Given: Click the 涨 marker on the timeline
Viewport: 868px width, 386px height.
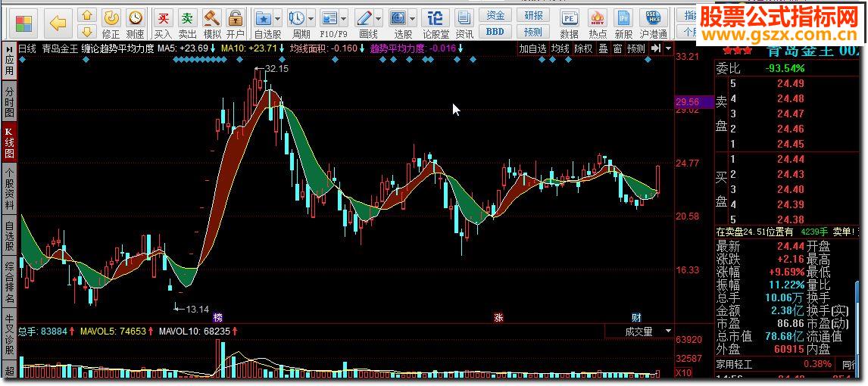Looking at the screenshot, I should pyautogui.click(x=499, y=317).
